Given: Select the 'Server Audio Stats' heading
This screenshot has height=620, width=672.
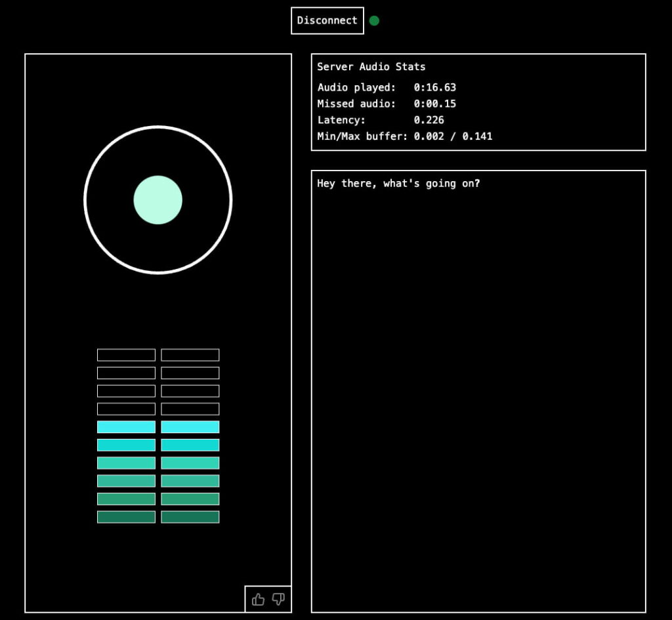Looking at the screenshot, I should tap(371, 67).
